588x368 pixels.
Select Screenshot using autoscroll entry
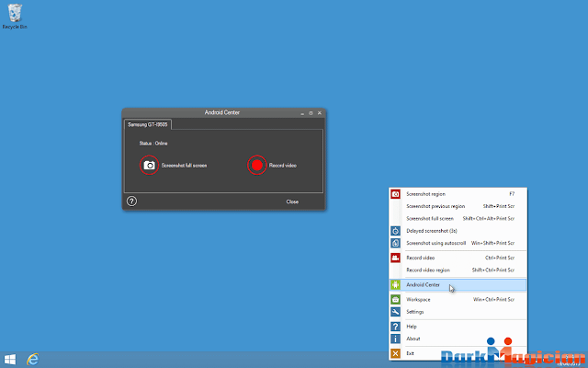click(x=458, y=243)
